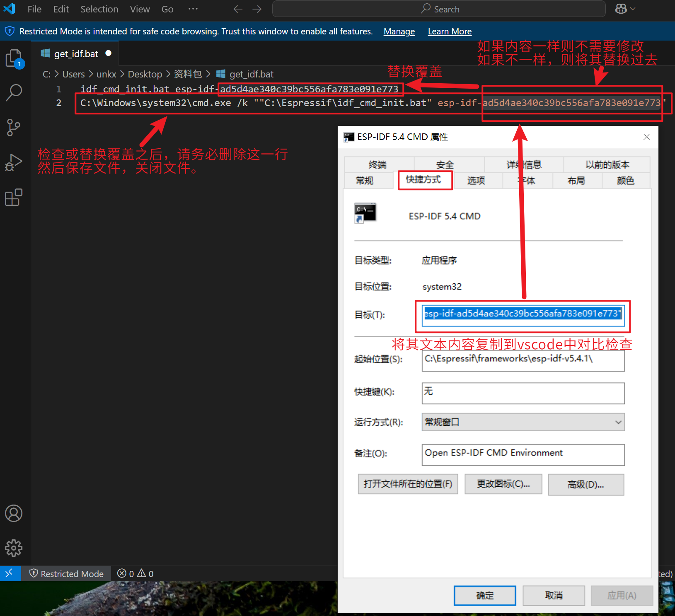The width and height of the screenshot is (675, 616).
Task: Switch to the 以前的版本 tab
Action: coord(607,165)
